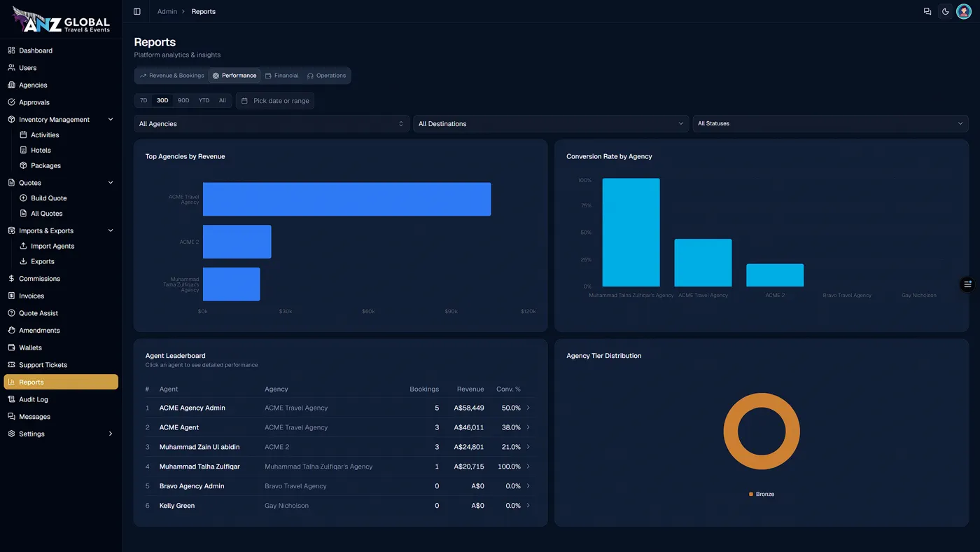Click the ACME 2 conversion rate bar

tap(775, 275)
